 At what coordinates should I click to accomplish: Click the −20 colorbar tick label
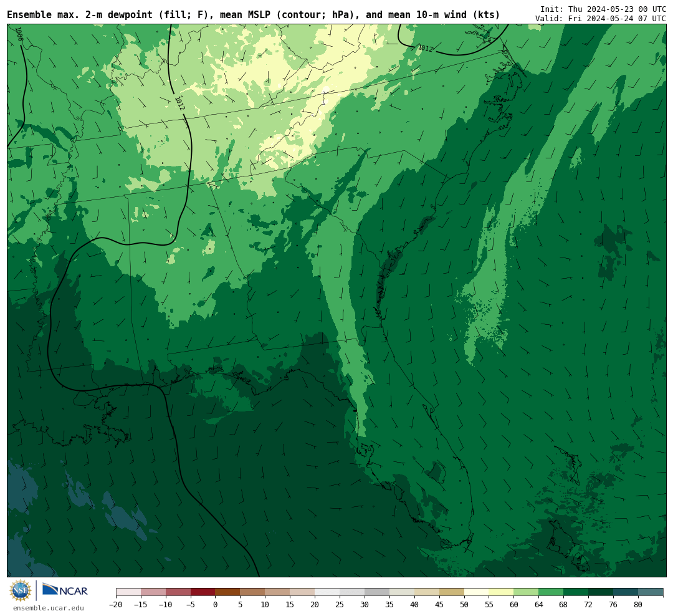click(x=116, y=605)
